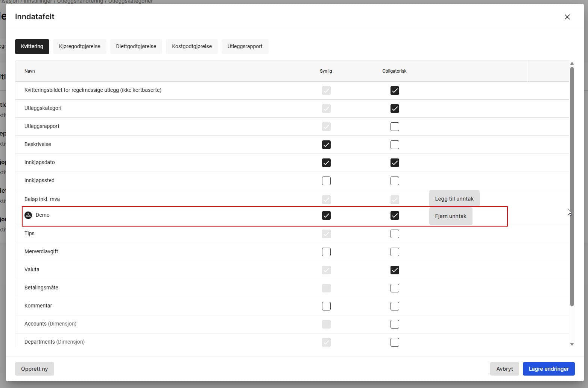
Task: Click Legg till unntak button
Action: 454,199
